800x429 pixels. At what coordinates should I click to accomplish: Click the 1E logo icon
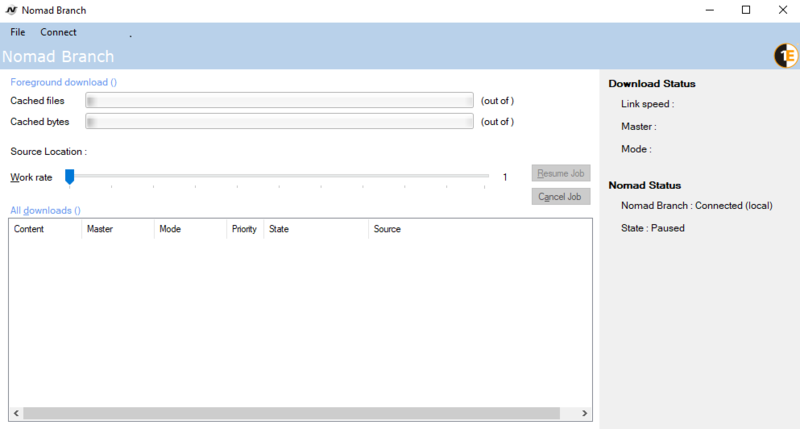786,56
